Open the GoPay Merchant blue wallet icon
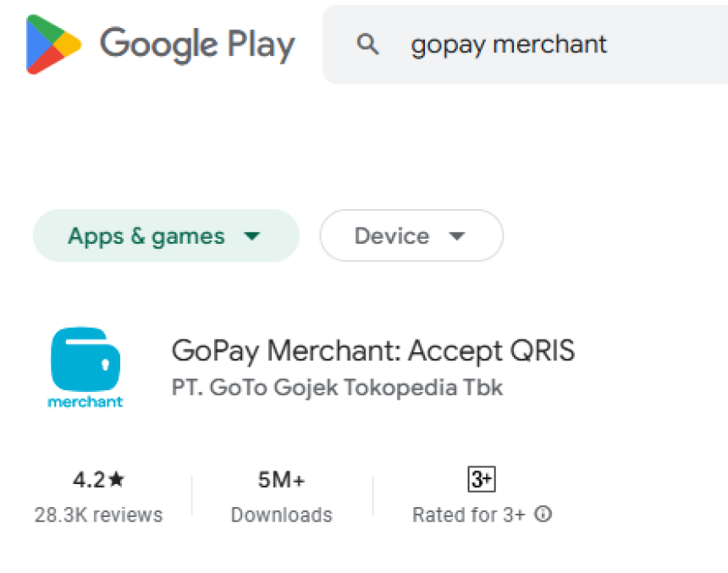The width and height of the screenshot is (728, 573). point(85,358)
